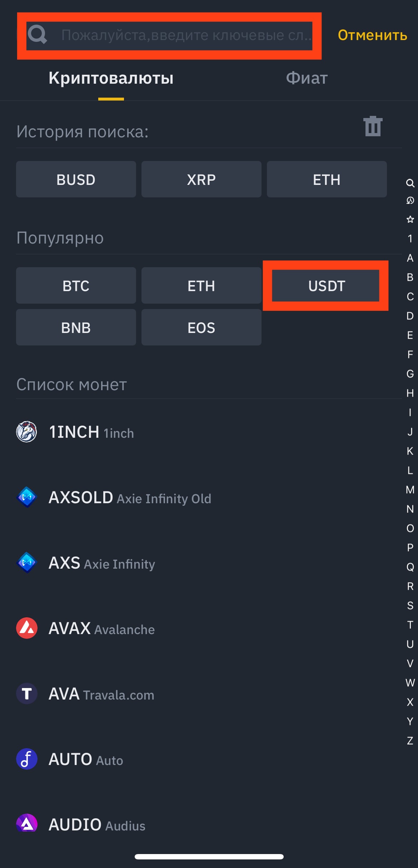
Task: Jump to letter U in the alphabet index
Action: click(x=410, y=644)
